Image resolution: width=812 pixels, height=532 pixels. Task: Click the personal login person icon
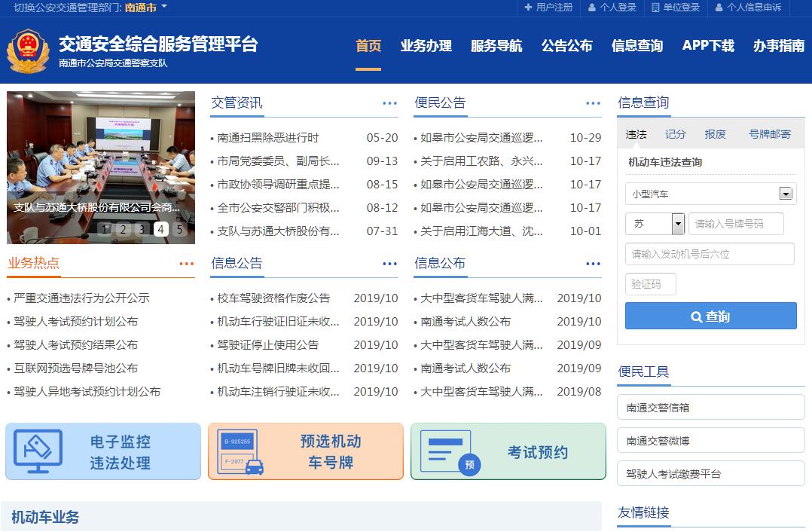pyautogui.click(x=592, y=8)
